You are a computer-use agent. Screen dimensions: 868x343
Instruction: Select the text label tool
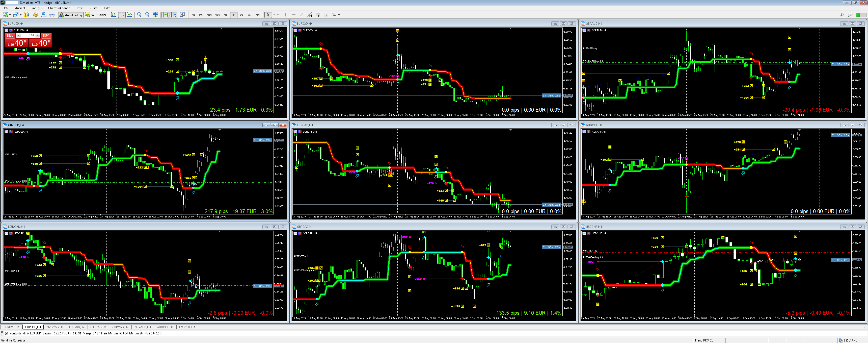[x=326, y=15]
